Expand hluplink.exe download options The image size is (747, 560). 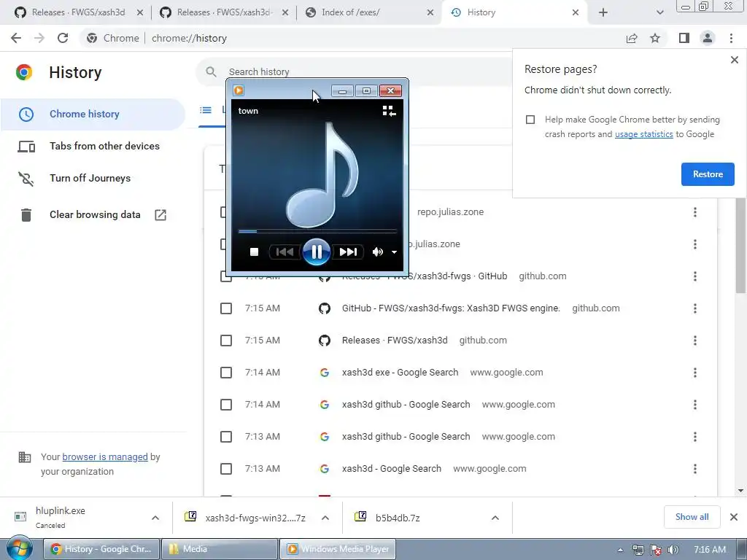click(155, 518)
